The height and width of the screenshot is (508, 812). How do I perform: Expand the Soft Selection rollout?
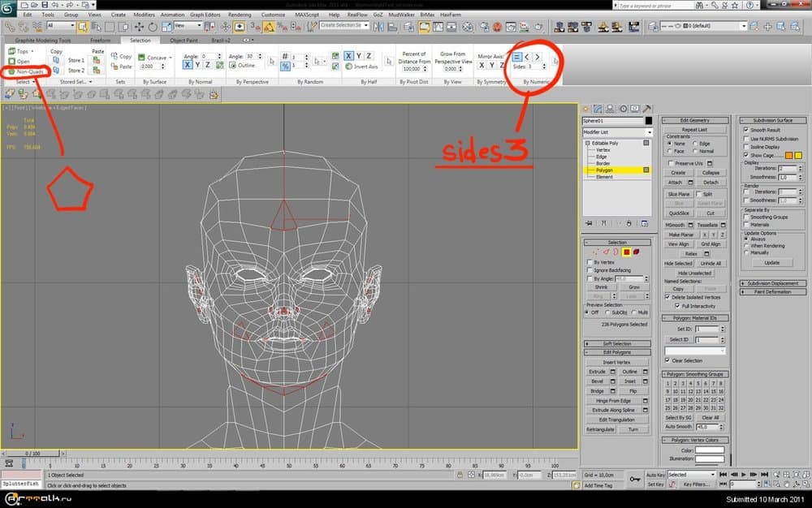pos(617,343)
